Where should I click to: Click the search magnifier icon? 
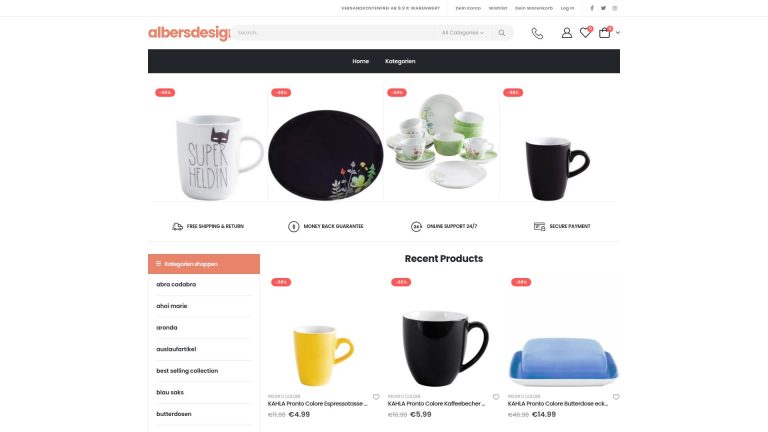(x=502, y=33)
